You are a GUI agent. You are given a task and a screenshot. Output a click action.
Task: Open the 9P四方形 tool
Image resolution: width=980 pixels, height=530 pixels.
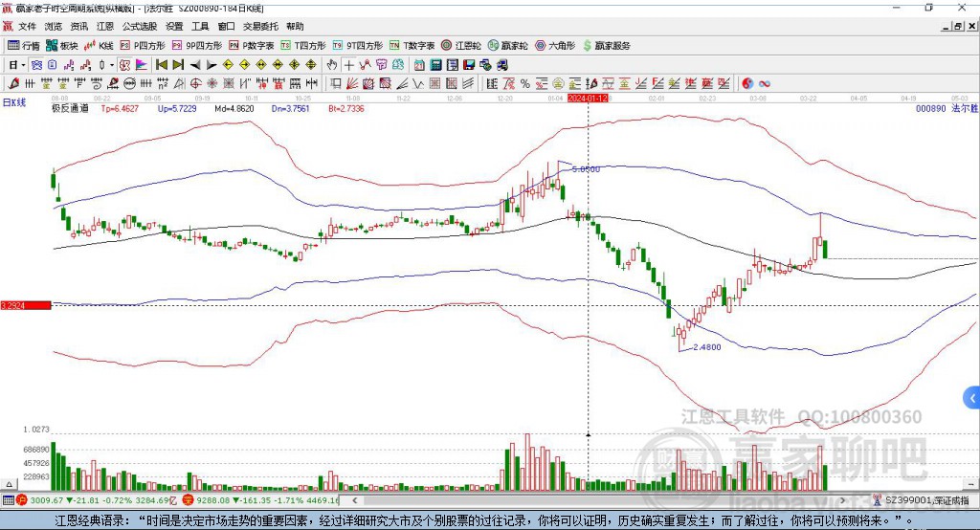tap(197, 46)
